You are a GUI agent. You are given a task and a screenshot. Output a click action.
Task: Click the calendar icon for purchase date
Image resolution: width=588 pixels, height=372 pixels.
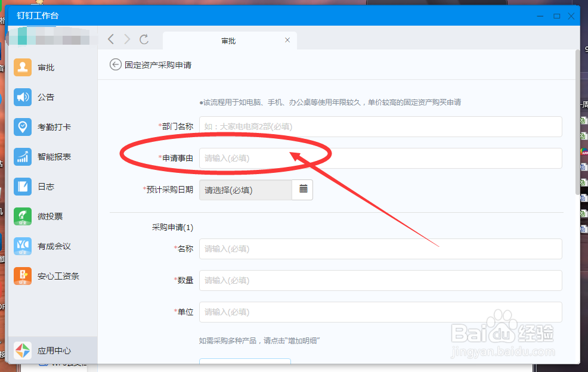point(303,190)
